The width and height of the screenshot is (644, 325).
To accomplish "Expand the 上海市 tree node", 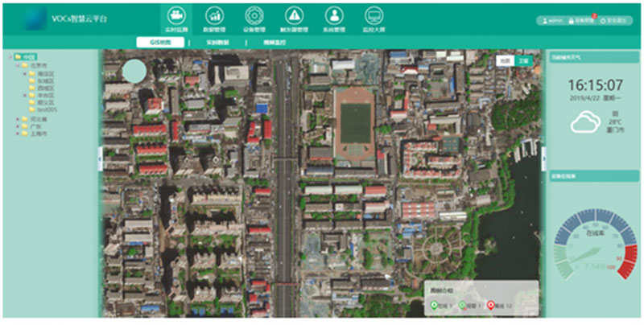I will pos(18,134).
